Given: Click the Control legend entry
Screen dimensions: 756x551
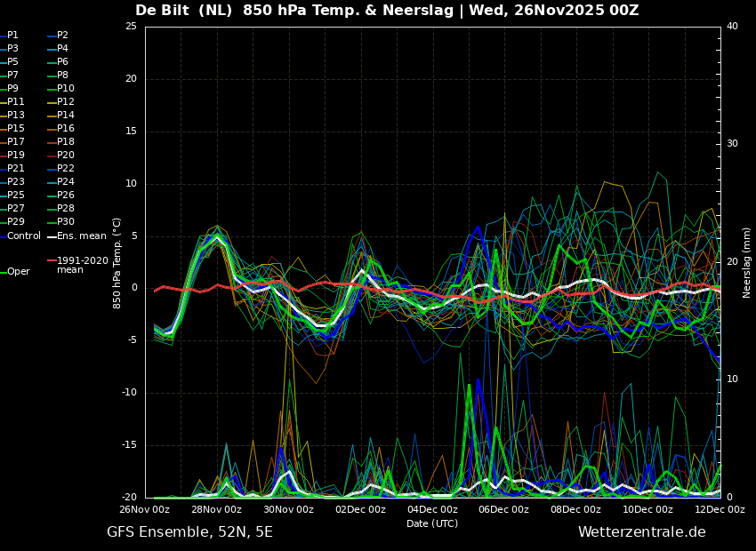Looking at the screenshot, I should point(20,236).
